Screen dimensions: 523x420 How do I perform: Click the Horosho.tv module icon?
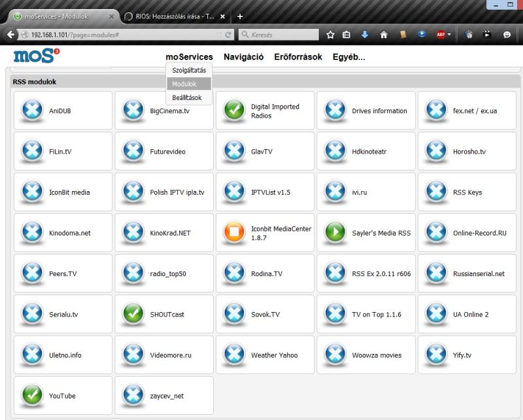[x=436, y=150]
